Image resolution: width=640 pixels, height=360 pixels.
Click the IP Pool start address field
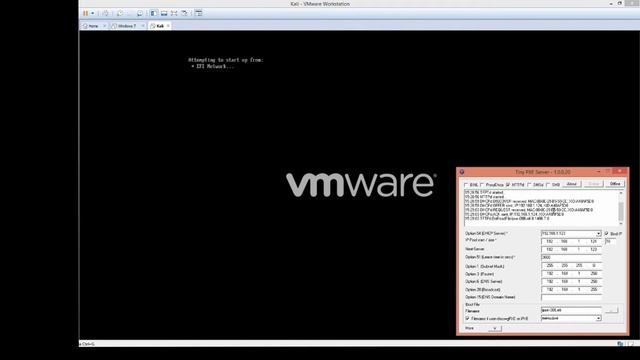[571, 242]
